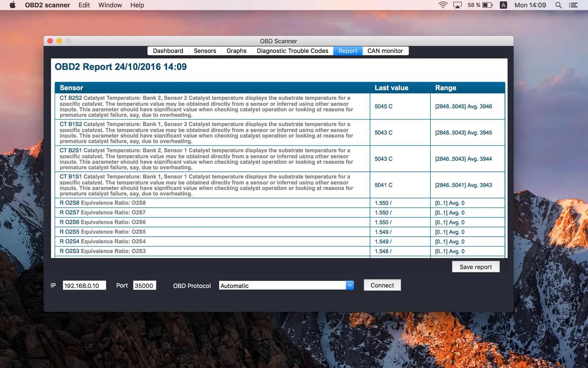Open the AirPlay display menu icon

pos(458,5)
